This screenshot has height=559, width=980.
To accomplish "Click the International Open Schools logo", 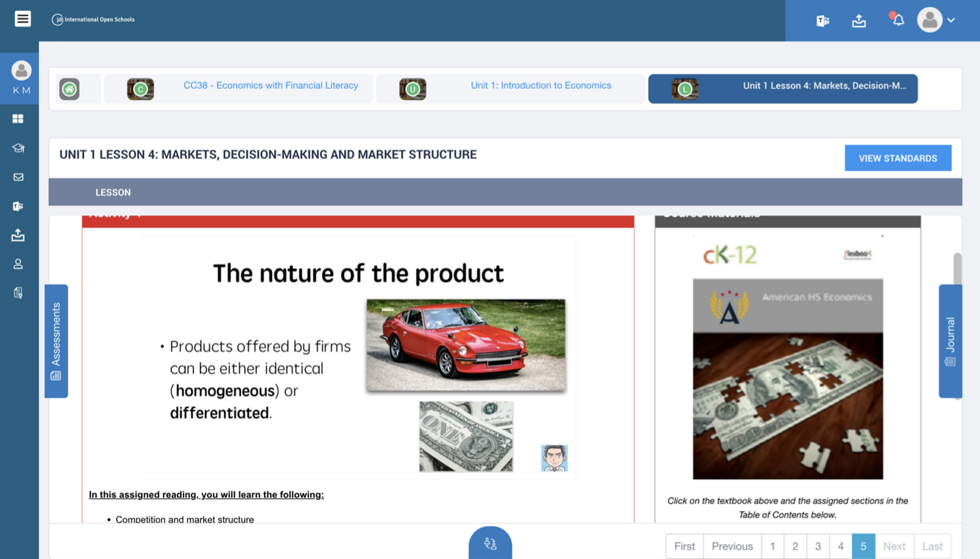I will 93,20.
